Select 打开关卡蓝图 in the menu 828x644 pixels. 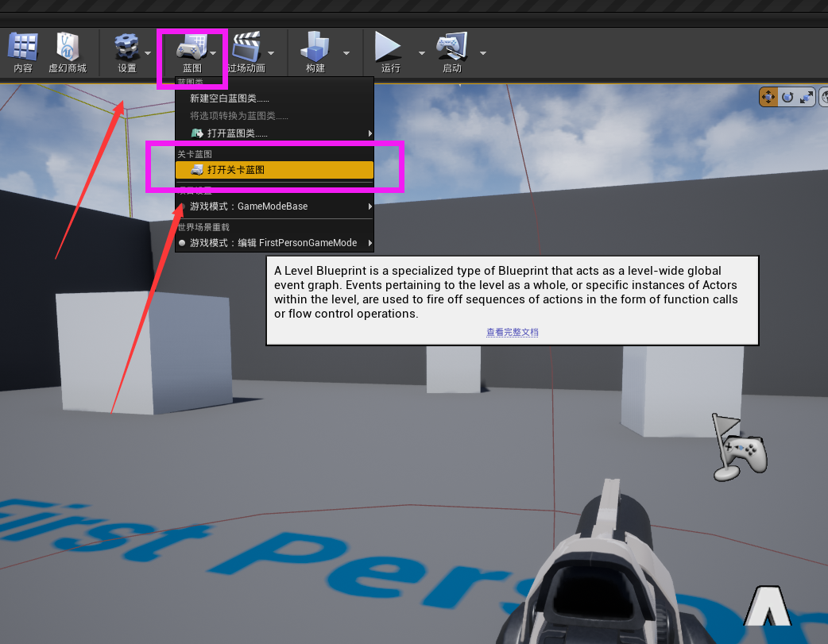[275, 170]
